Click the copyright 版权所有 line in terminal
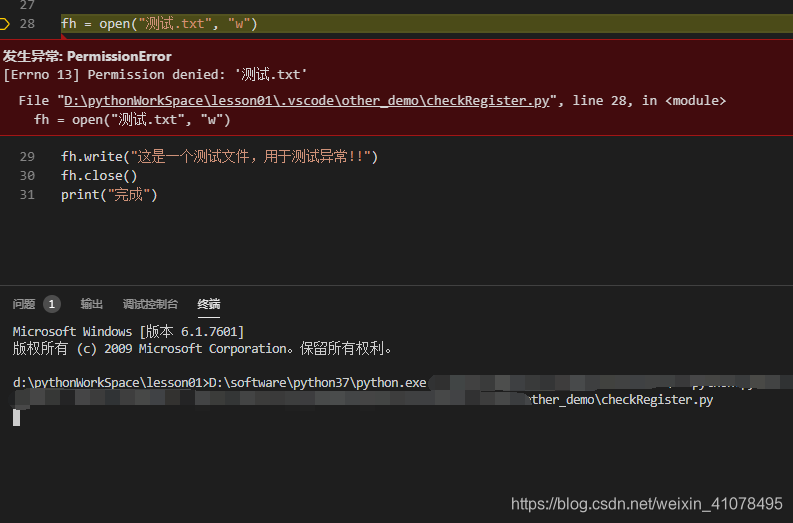Viewport: 793px width, 523px height. [202, 349]
